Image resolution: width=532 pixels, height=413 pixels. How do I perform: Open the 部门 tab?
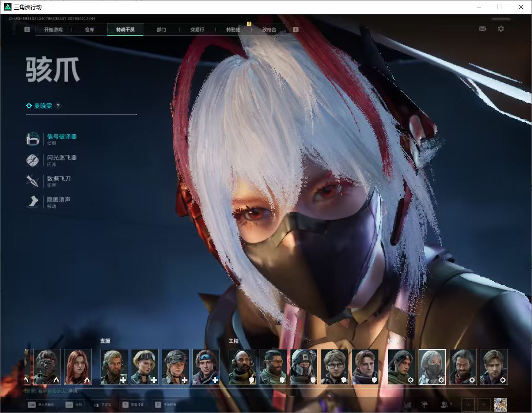tap(161, 29)
